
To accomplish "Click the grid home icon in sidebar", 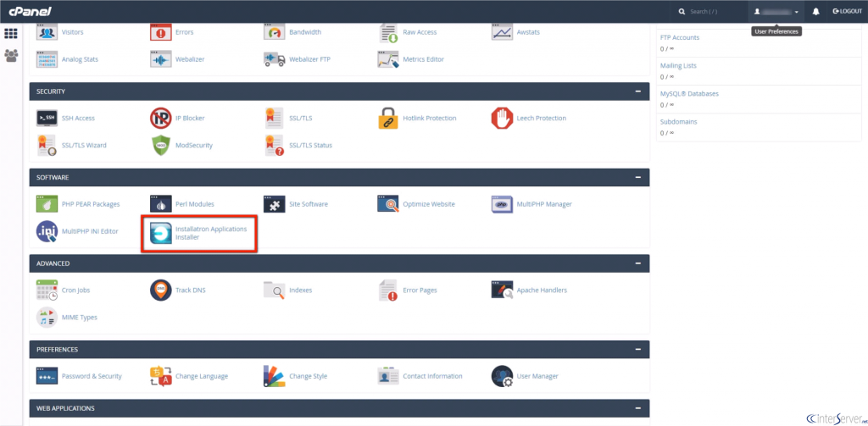I will tap(11, 34).
